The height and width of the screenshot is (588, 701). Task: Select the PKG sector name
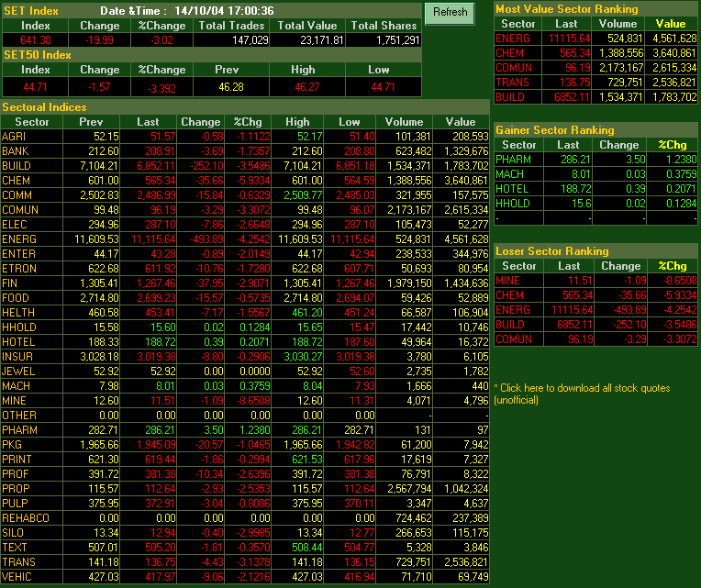(12, 445)
